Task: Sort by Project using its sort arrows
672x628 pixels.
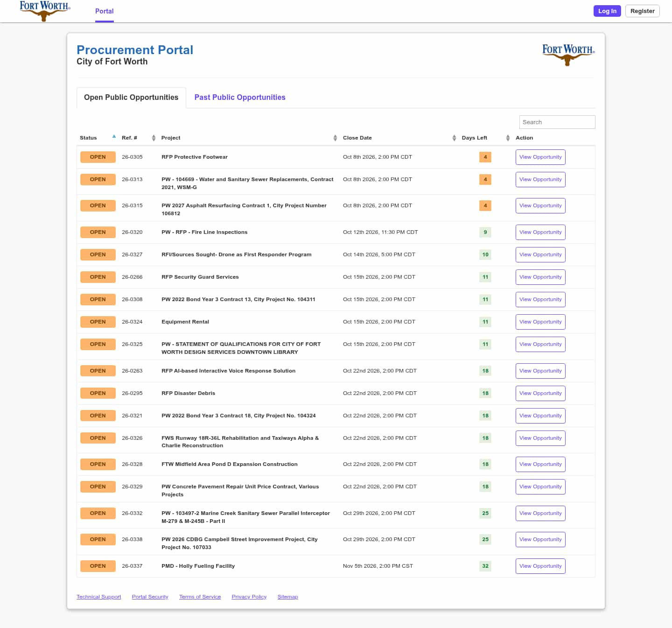Action: tap(335, 138)
